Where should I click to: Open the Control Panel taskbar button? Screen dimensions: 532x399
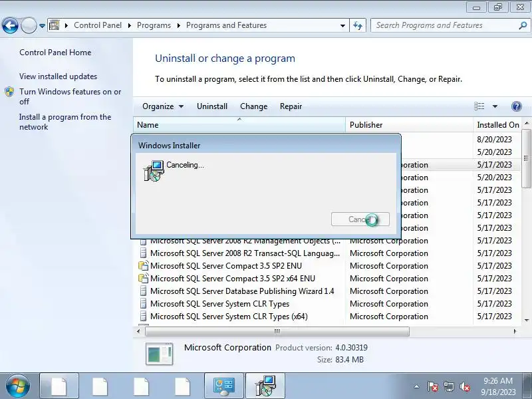pyautogui.click(x=224, y=386)
